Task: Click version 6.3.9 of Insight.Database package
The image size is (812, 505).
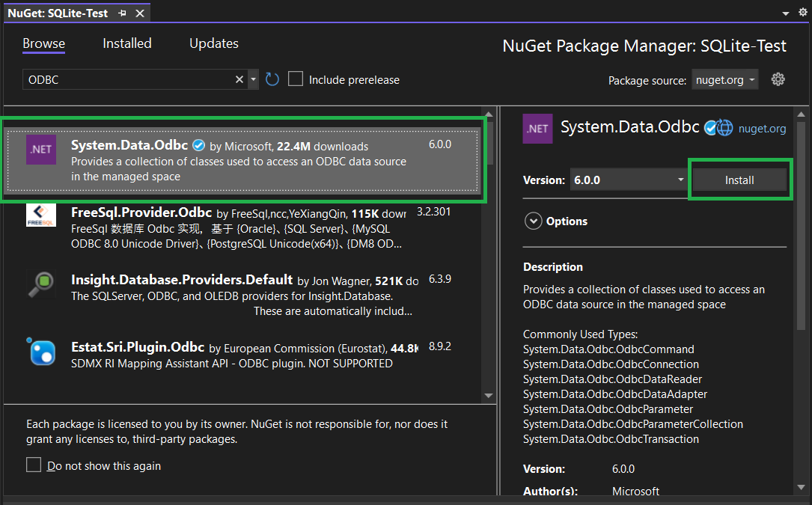Action: [439, 278]
